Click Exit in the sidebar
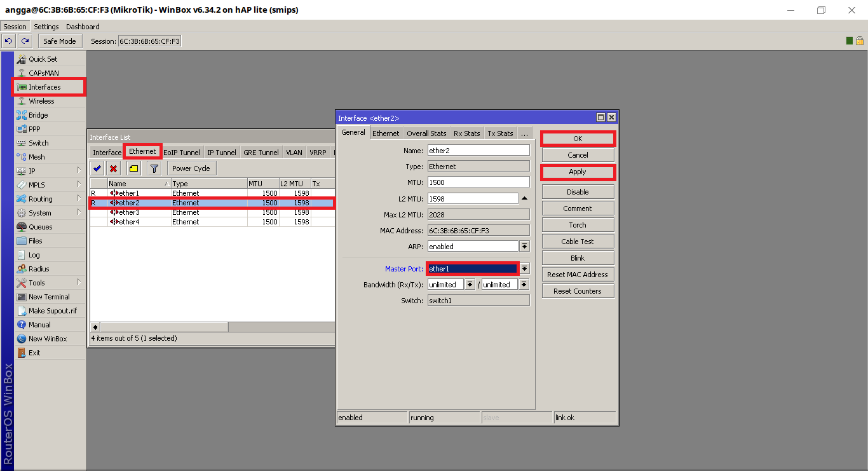 (50, 353)
